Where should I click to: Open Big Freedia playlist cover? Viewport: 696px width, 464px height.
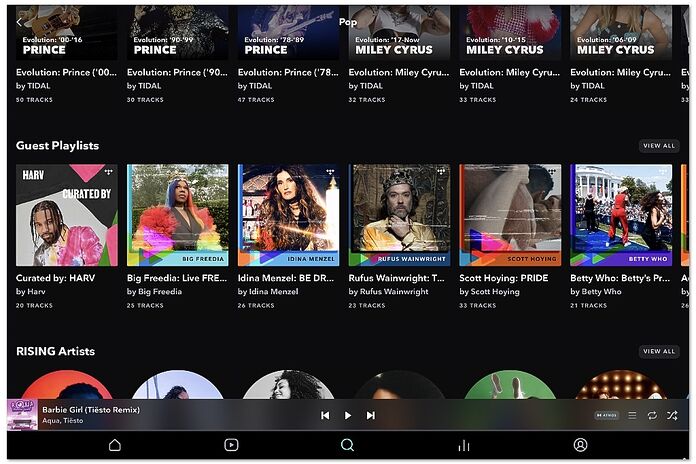click(x=178, y=215)
